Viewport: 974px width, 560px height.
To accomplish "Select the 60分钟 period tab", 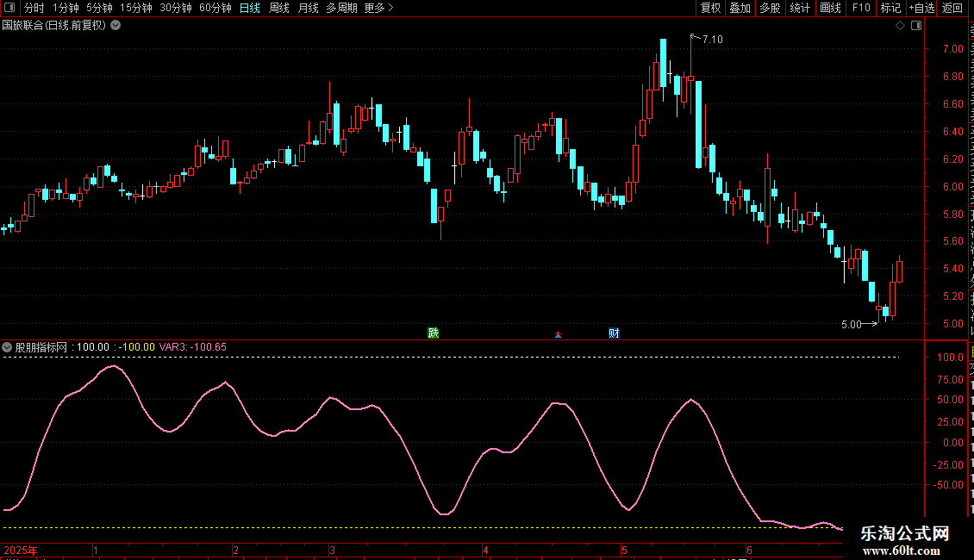I will click(215, 8).
